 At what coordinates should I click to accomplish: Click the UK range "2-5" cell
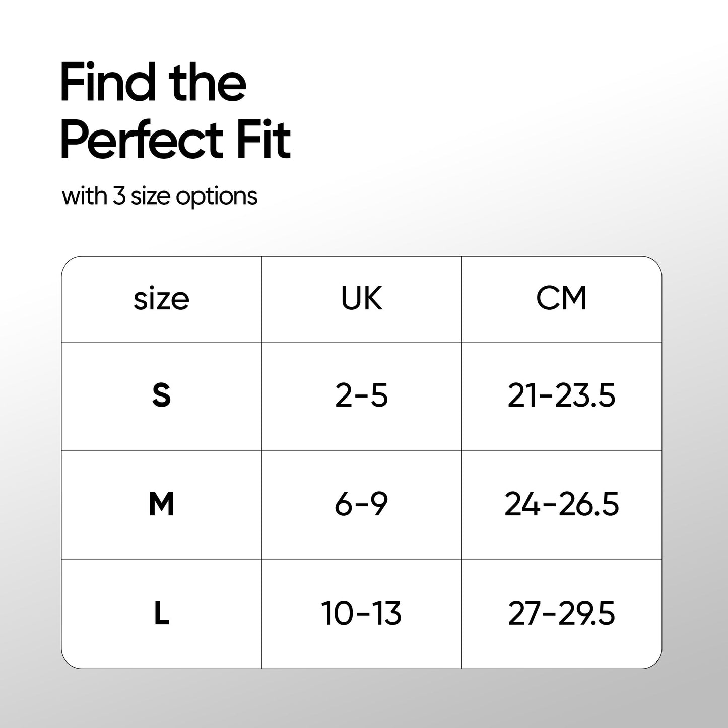361,396
